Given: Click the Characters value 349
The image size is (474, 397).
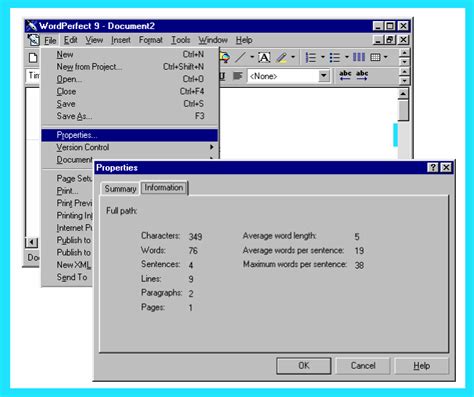Looking at the screenshot, I should (195, 237).
